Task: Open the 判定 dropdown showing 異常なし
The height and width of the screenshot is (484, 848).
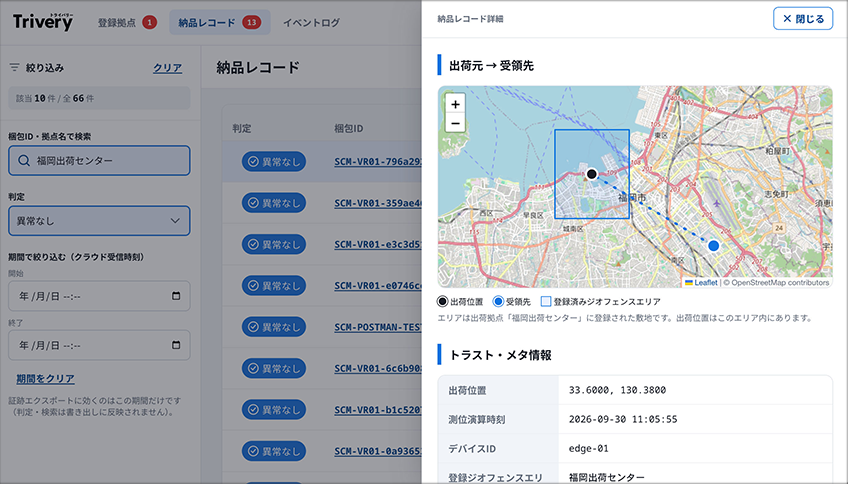Action: click(x=99, y=221)
